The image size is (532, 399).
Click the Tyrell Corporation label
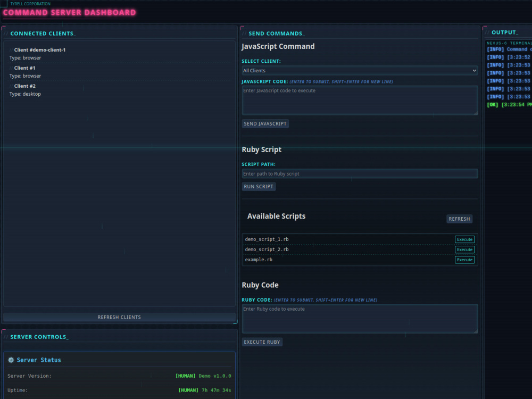pyautogui.click(x=30, y=4)
